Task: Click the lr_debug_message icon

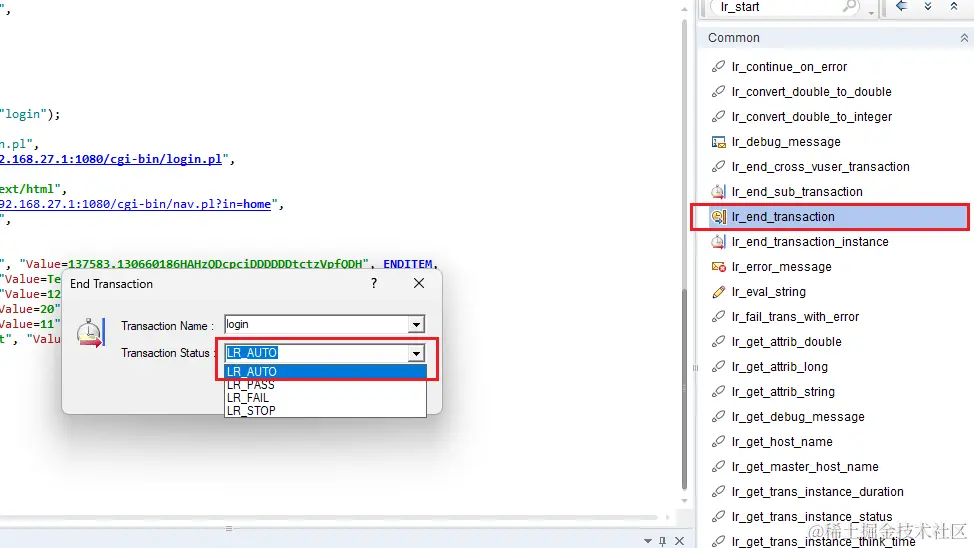Action: tap(718, 142)
